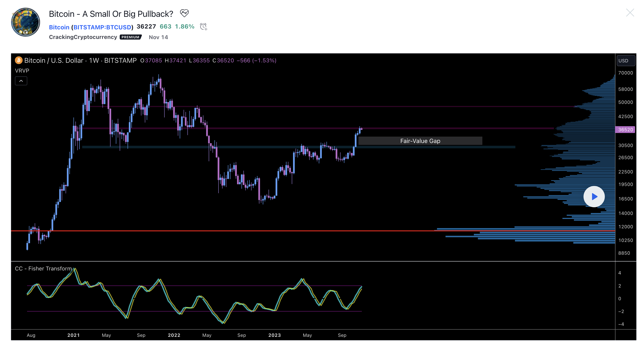Click the Nov 14 publish date
The image size is (644, 343).
point(158,37)
